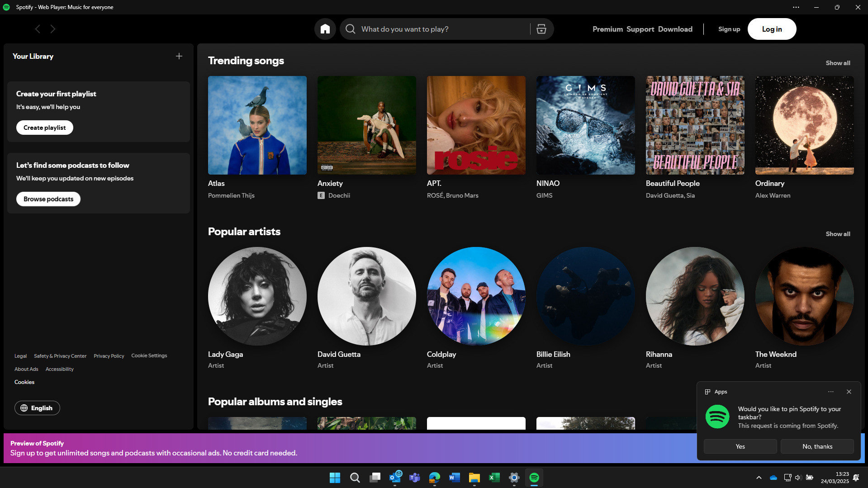Open About Ads link
The width and height of the screenshot is (868, 488).
tap(26, 369)
